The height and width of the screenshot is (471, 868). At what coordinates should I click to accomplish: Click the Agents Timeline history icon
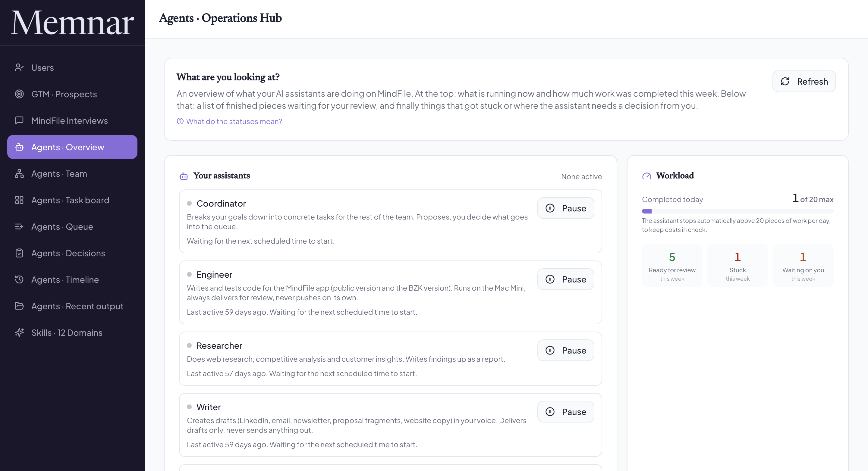click(19, 279)
